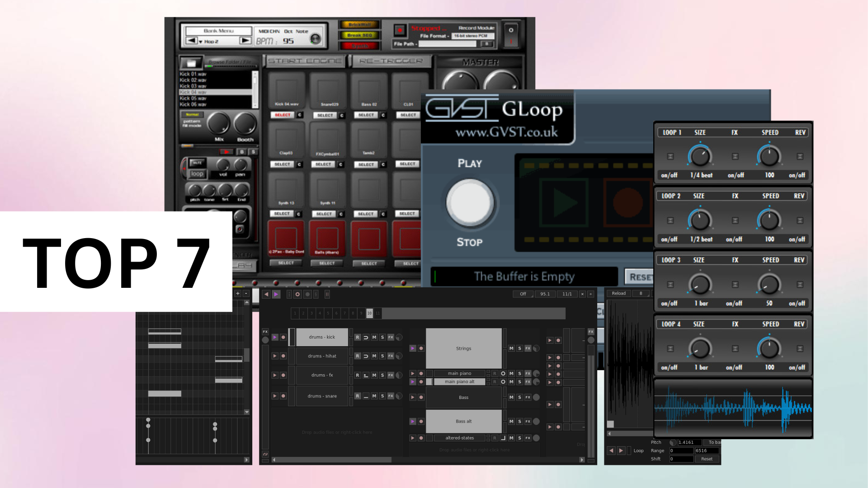Open FX for the drums - snare track

point(391,396)
